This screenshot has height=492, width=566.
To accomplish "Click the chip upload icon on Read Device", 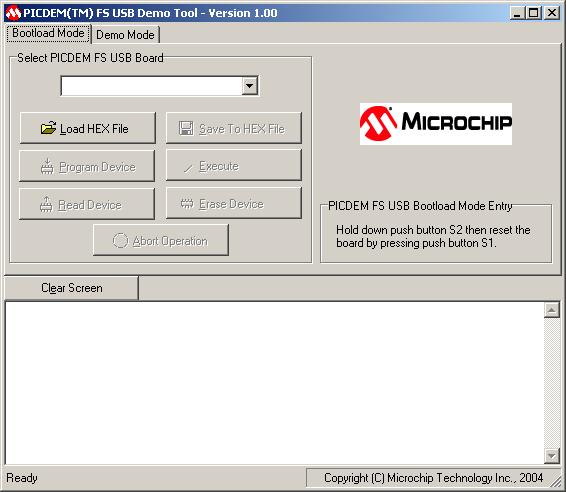I will (x=46, y=205).
